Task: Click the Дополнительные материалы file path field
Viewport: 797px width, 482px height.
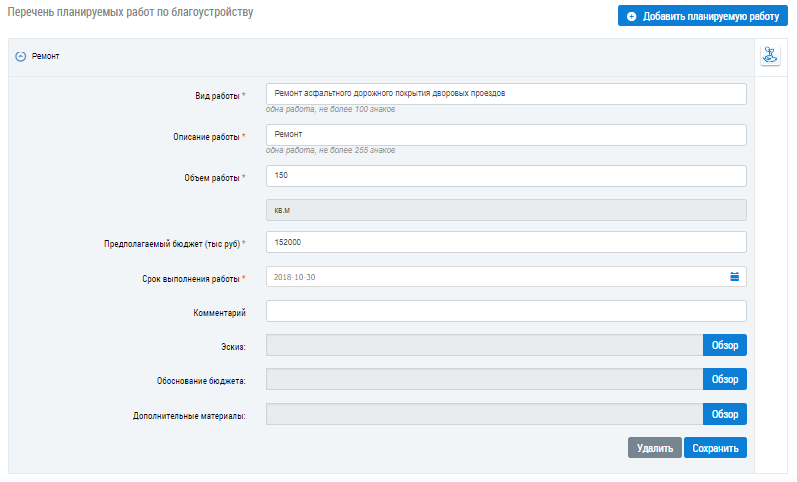Action: (484, 414)
